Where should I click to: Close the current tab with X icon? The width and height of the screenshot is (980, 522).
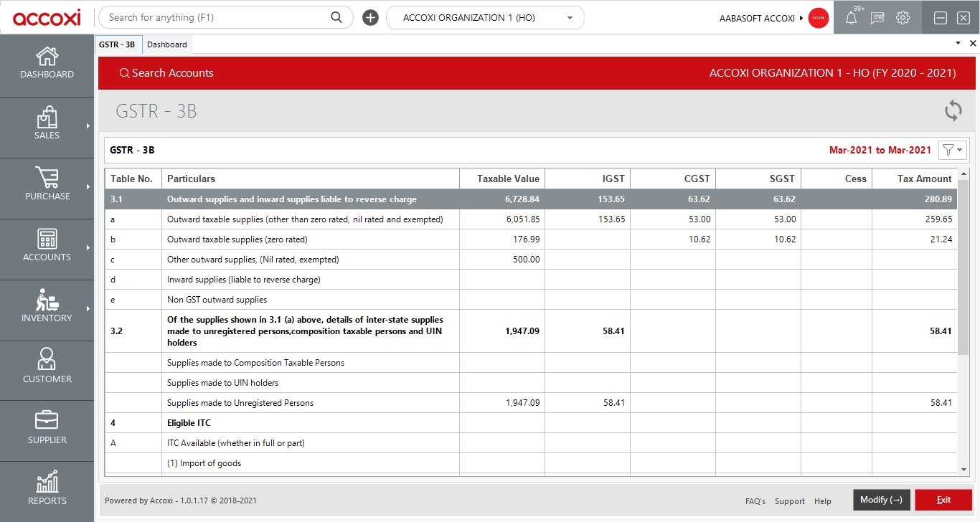click(973, 44)
